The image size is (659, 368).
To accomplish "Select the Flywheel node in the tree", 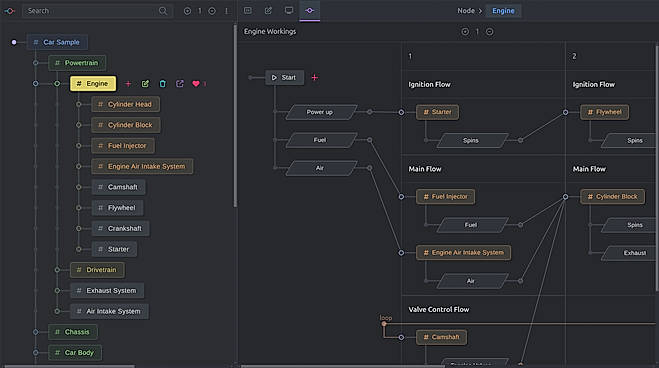I will point(117,208).
